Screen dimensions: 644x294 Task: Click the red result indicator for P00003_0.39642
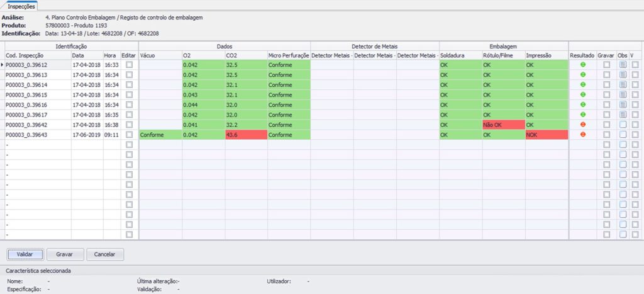(582, 125)
